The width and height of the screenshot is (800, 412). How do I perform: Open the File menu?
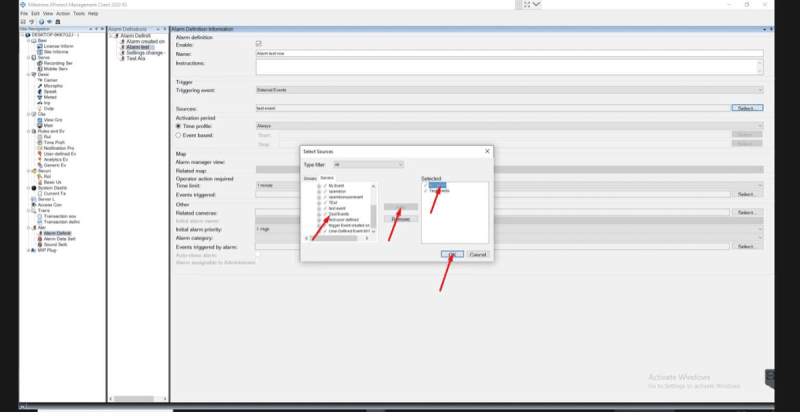pyautogui.click(x=24, y=14)
